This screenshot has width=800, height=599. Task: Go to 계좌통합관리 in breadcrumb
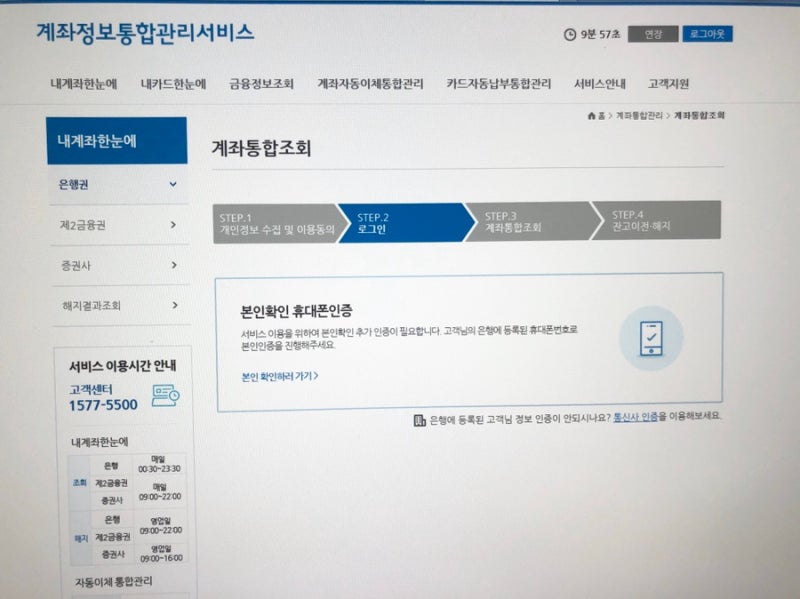coord(639,115)
